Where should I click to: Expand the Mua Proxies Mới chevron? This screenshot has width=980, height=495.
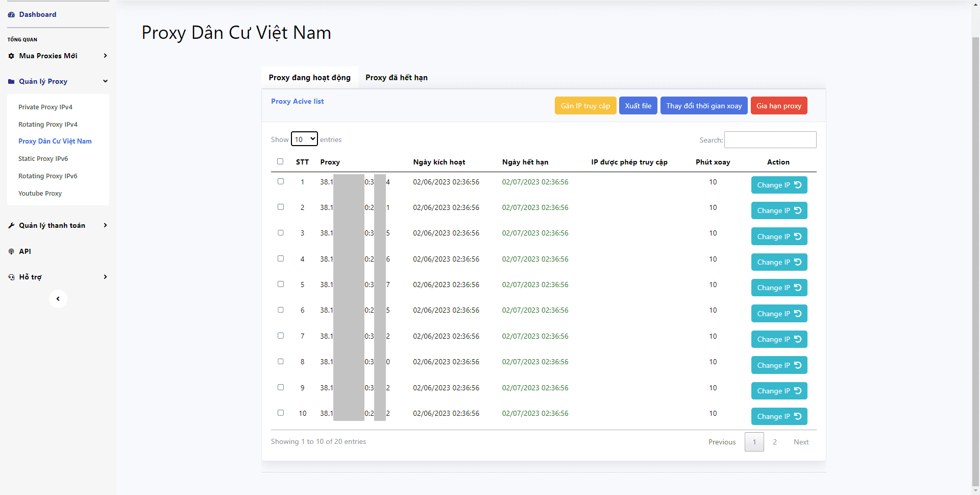click(105, 56)
